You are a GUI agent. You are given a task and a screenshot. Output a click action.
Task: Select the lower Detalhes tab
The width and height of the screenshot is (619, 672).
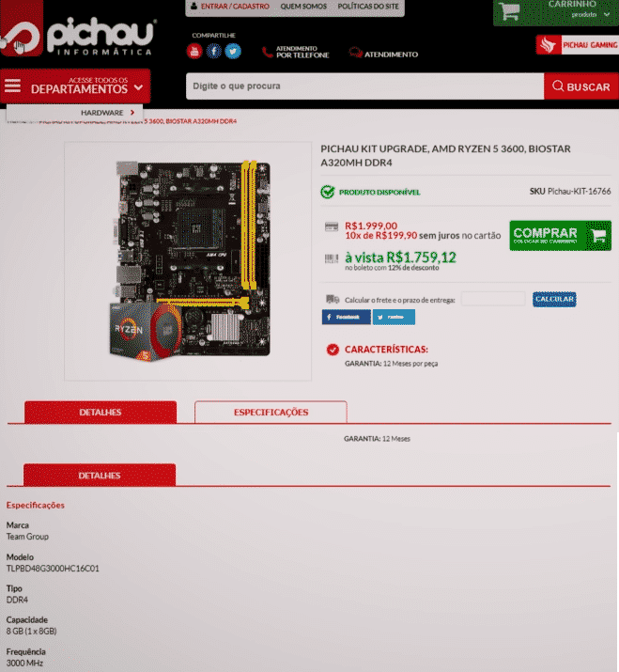click(100, 475)
